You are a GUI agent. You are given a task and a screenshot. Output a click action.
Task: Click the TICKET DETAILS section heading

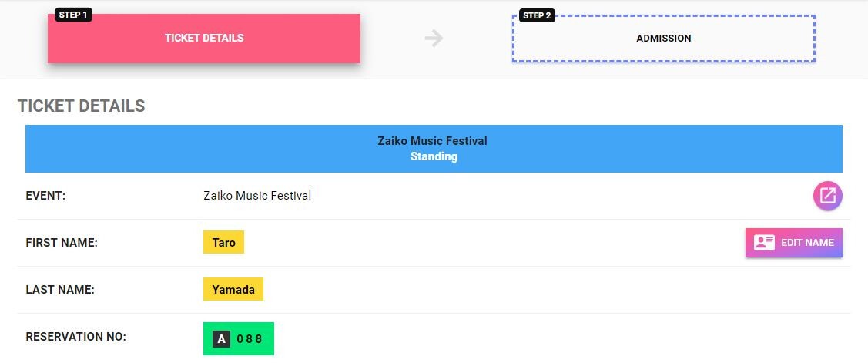tap(82, 106)
